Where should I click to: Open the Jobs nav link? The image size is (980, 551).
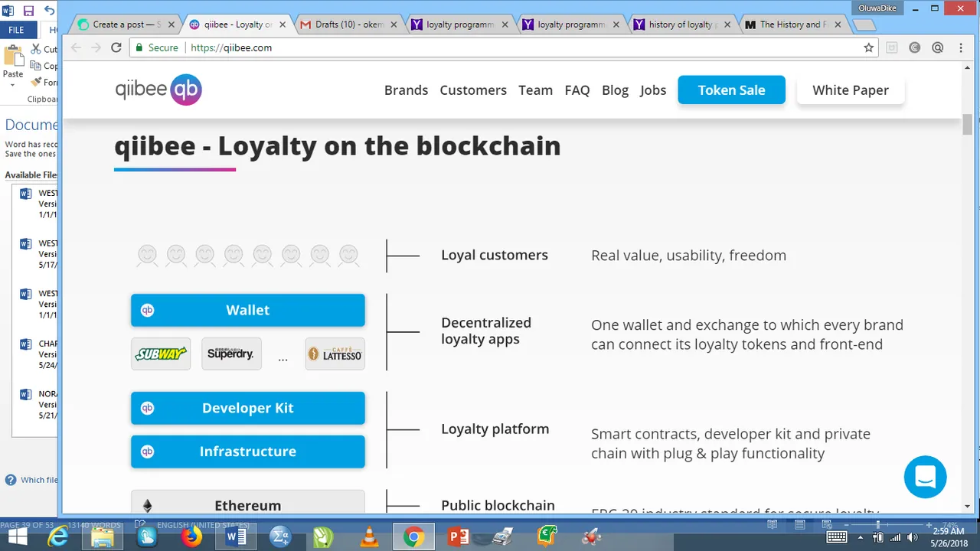click(x=653, y=90)
